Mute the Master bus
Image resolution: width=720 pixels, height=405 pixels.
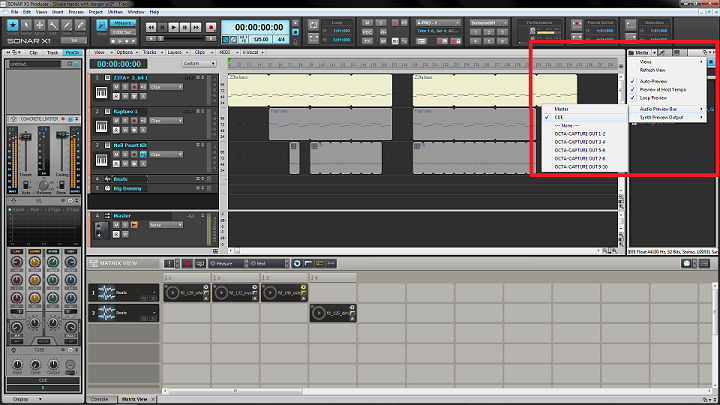pos(116,225)
